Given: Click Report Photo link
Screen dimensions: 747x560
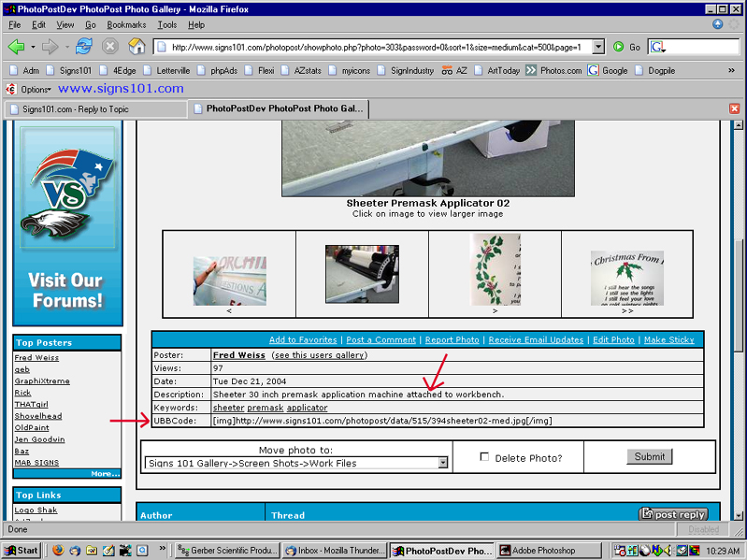Looking at the screenshot, I should (453, 339).
